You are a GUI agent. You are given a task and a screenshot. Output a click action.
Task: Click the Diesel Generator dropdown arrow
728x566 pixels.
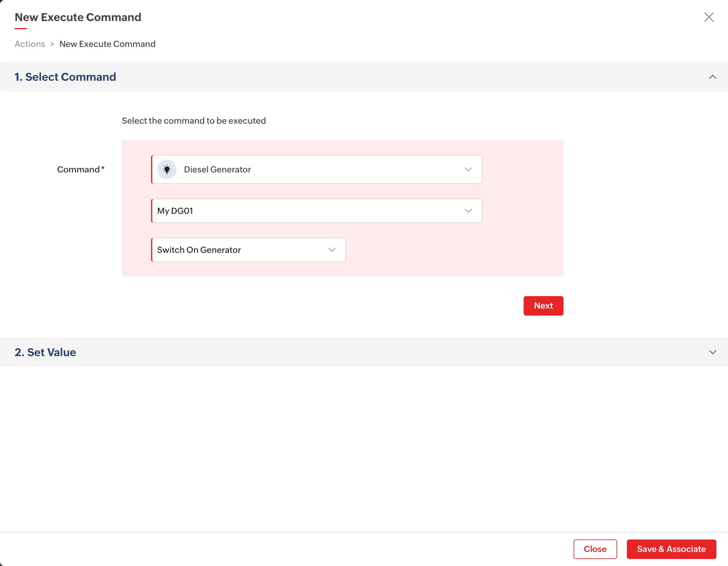click(468, 169)
